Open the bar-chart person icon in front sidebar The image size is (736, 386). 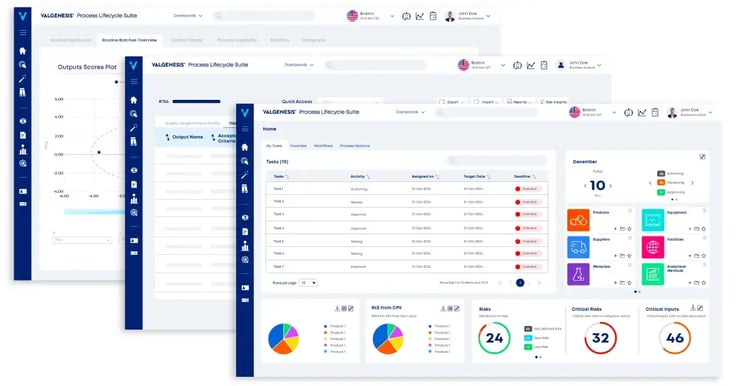(245, 246)
